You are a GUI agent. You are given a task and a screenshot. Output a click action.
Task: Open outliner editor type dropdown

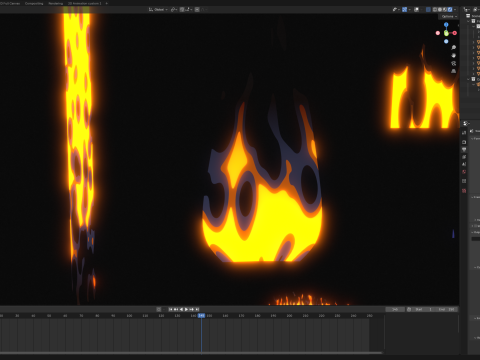pyautogui.click(x=467, y=10)
